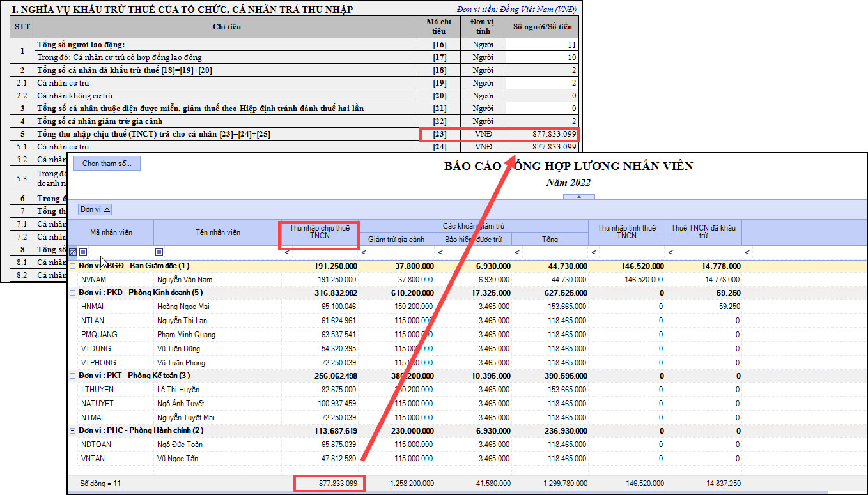Click the ≤ filter icon under Thu nhập tính thuế TNCN
The height and width of the screenshot is (495, 868).
tap(594, 253)
